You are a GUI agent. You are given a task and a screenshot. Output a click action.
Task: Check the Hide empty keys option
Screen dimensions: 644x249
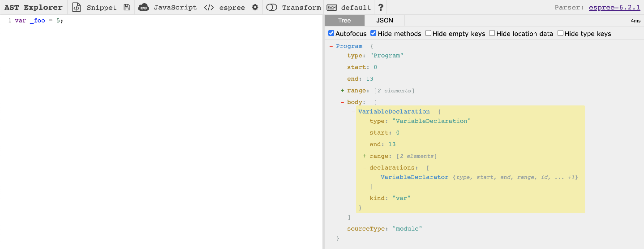[429, 33]
